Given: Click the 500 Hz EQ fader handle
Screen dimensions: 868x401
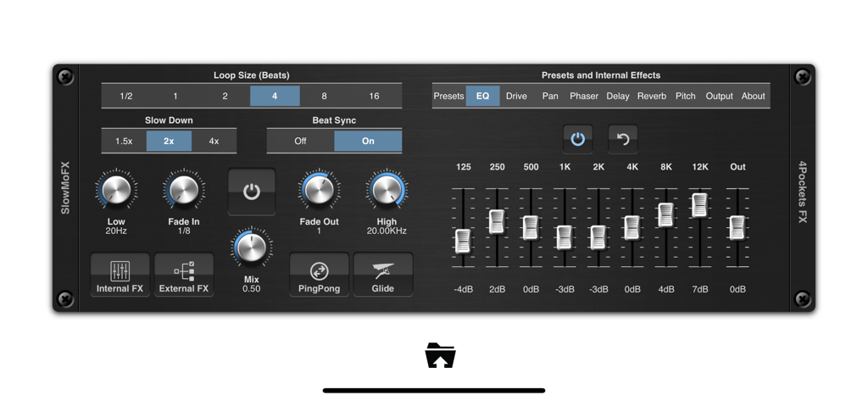Looking at the screenshot, I should [531, 228].
